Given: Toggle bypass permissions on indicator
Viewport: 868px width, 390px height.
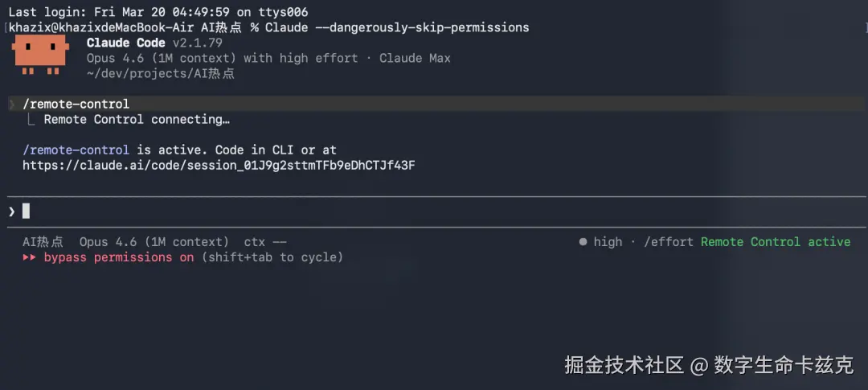Looking at the screenshot, I should (119, 257).
